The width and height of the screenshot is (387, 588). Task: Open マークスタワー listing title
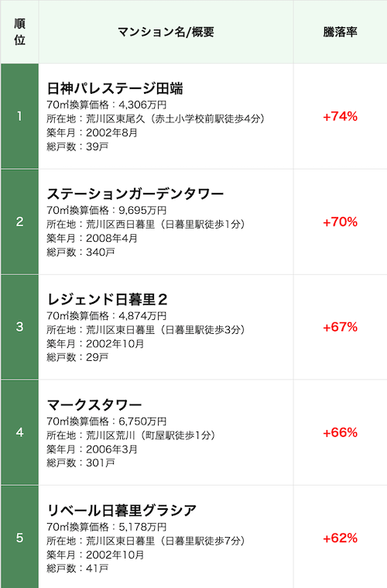(x=94, y=404)
